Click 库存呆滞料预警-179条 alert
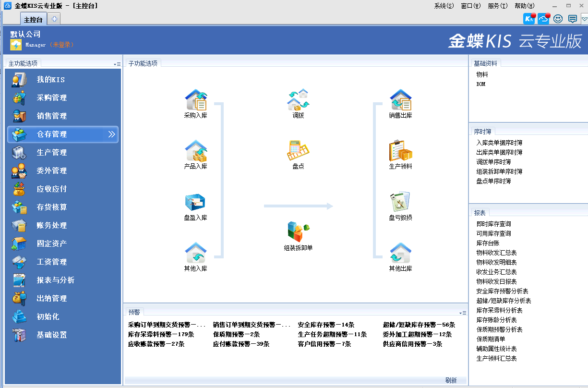 (161, 334)
